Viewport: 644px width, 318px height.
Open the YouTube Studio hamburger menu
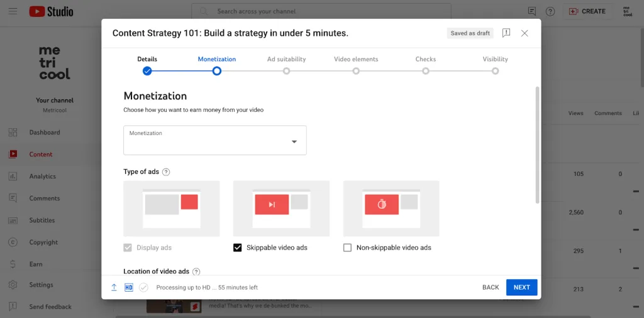click(13, 11)
